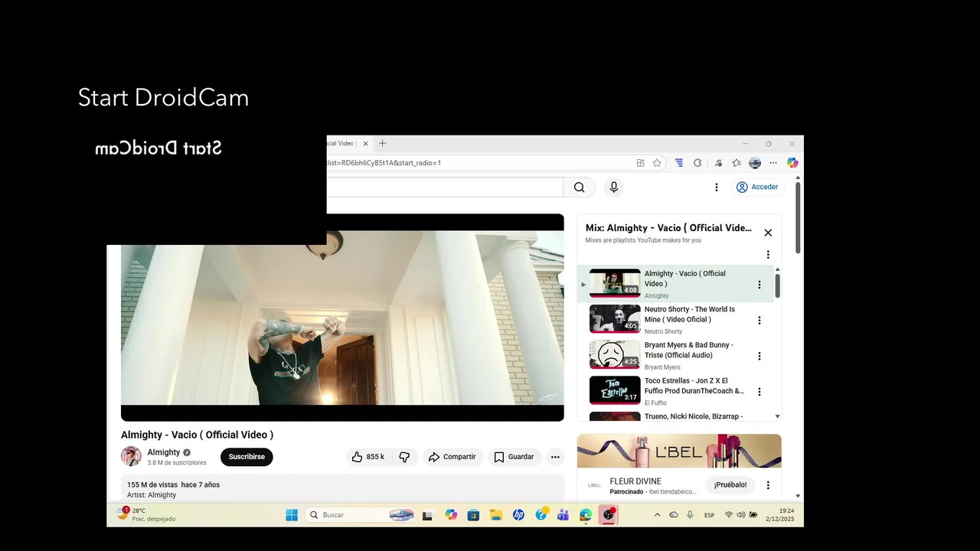Image resolution: width=980 pixels, height=551 pixels.
Task: Open the media music-note browser icon
Action: pos(718,163)
